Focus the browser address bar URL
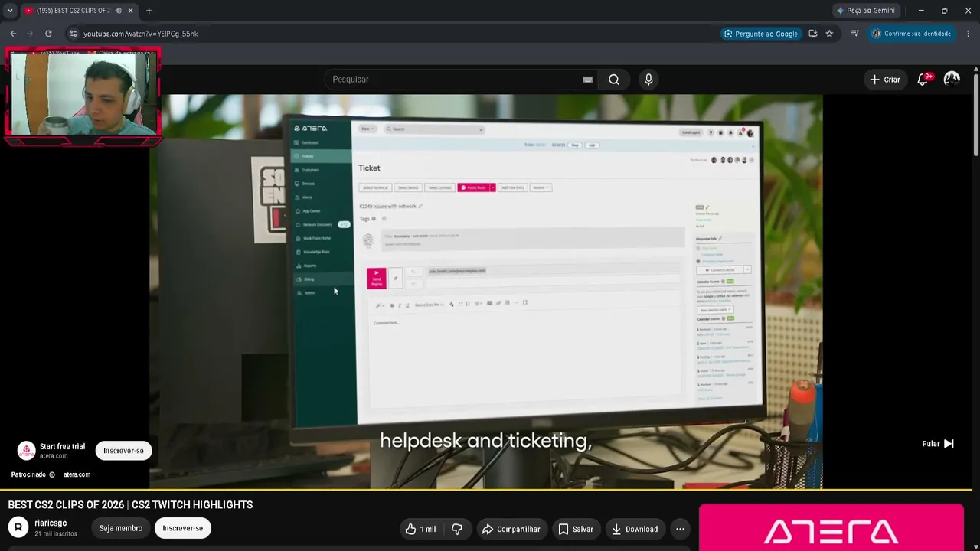 click(140, 34)
